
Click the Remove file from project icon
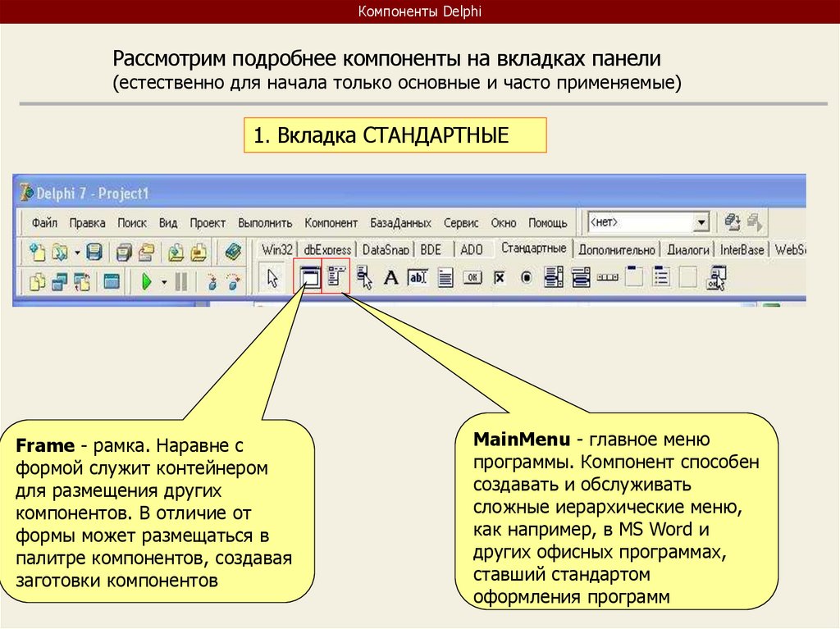[x=199, y=251]
